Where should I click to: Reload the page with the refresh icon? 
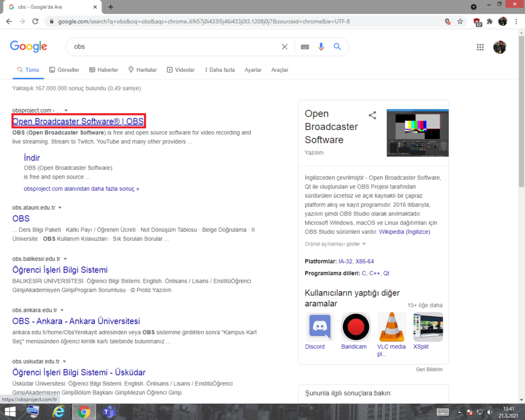pyautogui.click(x=35, y=22)
